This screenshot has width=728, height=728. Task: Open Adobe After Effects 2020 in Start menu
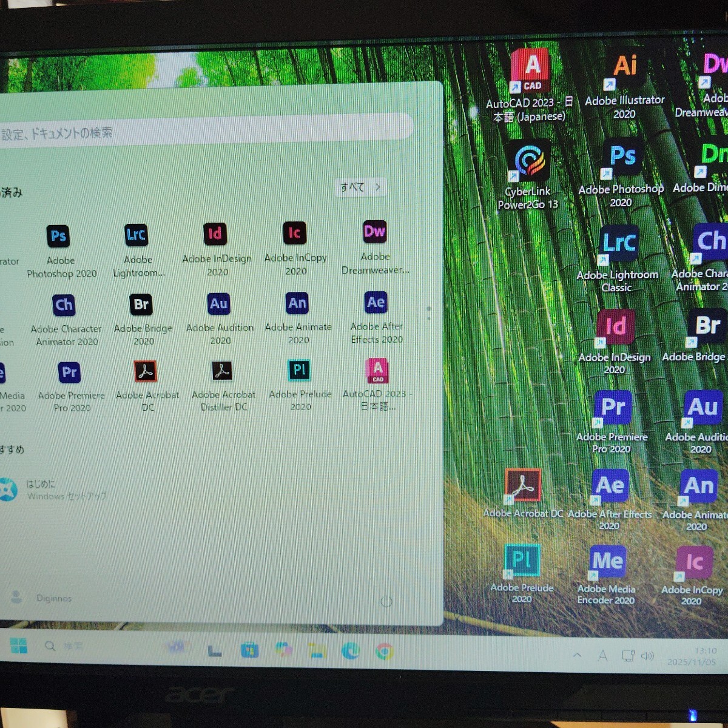(x=376, y=317)
